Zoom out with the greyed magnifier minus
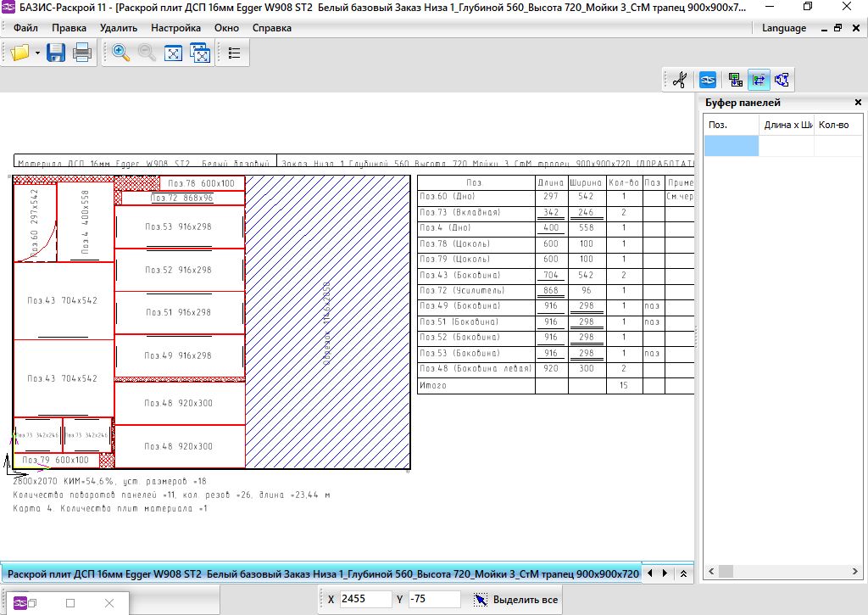This screenshot has height=615, width=868. click(x=147, y=53)
